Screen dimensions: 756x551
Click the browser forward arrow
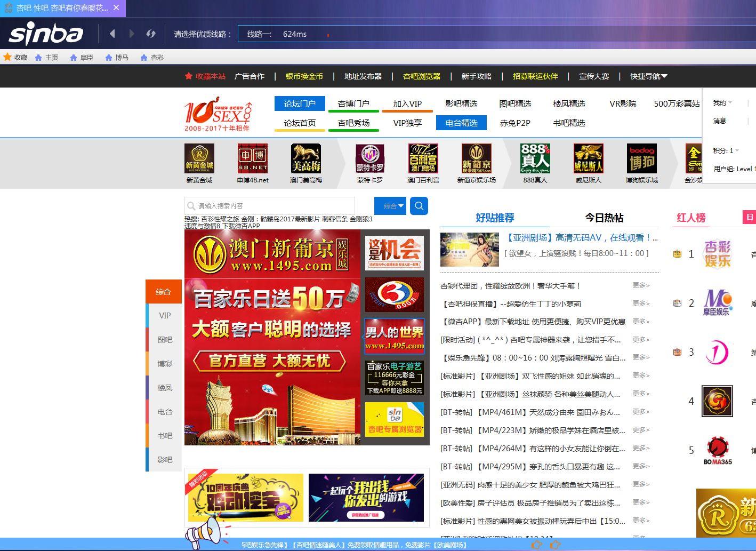click(x=132, y=34)
